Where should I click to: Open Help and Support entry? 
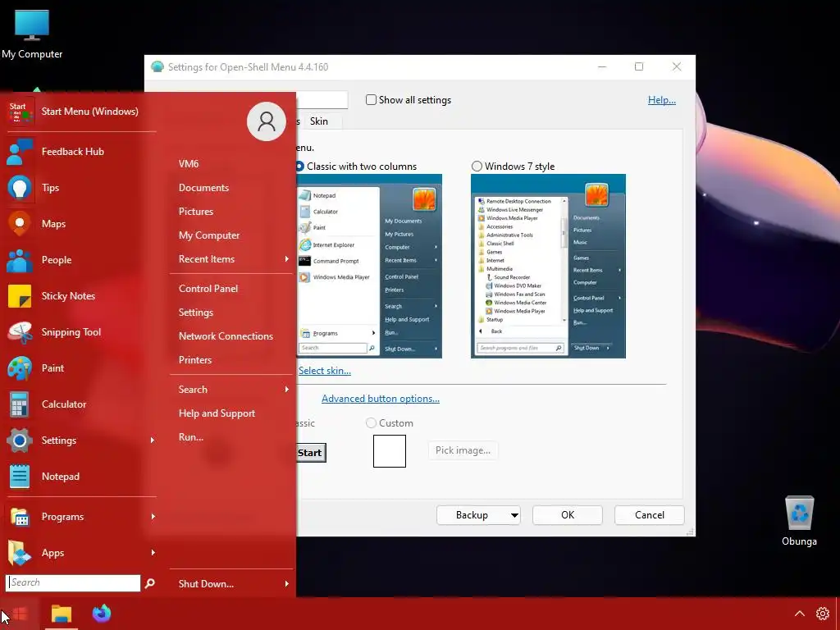click(x=217, y=413)
